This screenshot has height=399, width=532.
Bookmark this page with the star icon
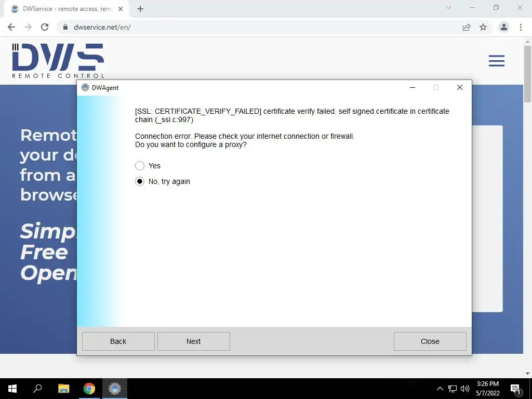[483, 27]
